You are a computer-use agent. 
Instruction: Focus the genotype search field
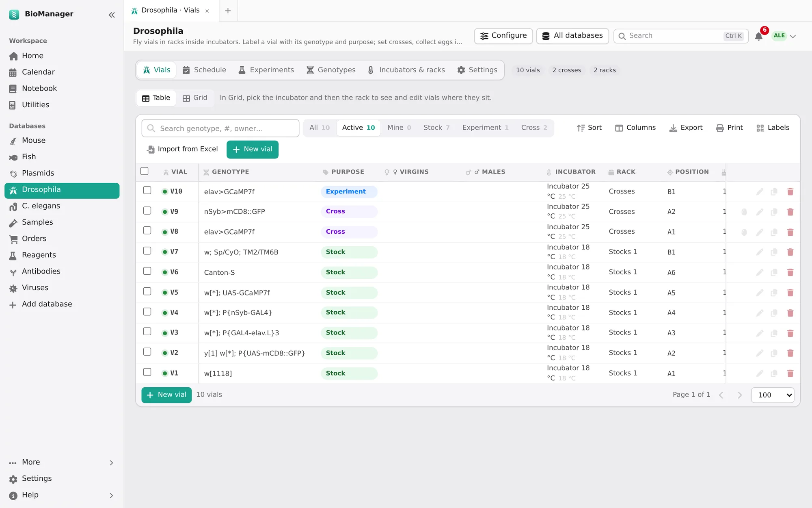[x=220, y=128]
